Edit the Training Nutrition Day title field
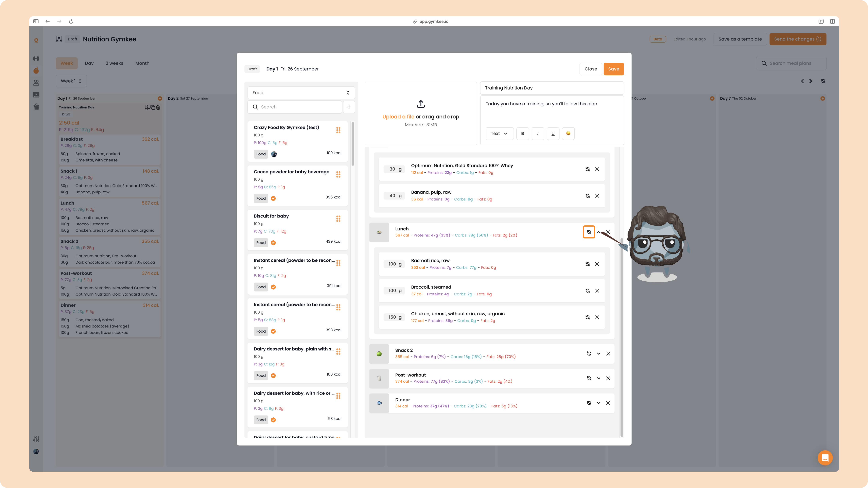The height and width of the screenshot is (488, 868). (x=552, y=88)
